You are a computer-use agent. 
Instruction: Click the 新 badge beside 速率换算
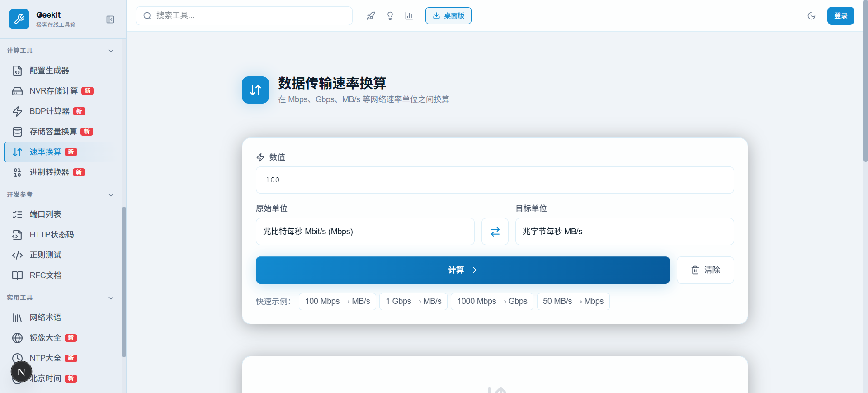pos(71,152)
